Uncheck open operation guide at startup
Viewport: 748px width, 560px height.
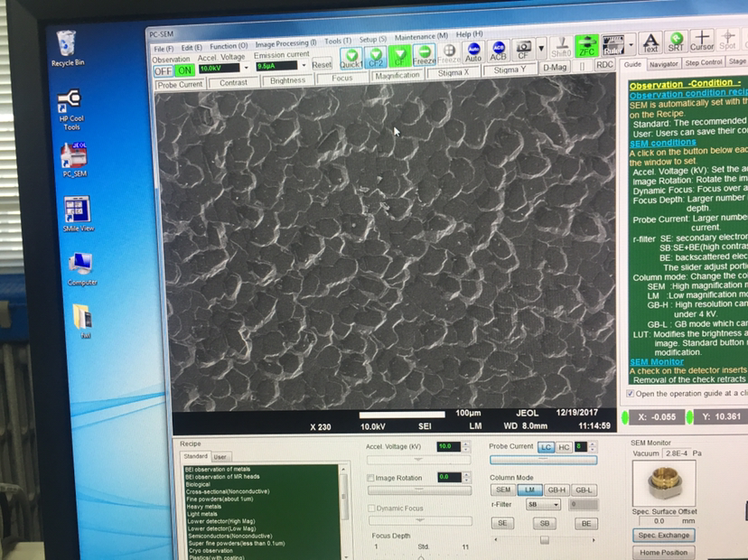(x=631, y=394)
